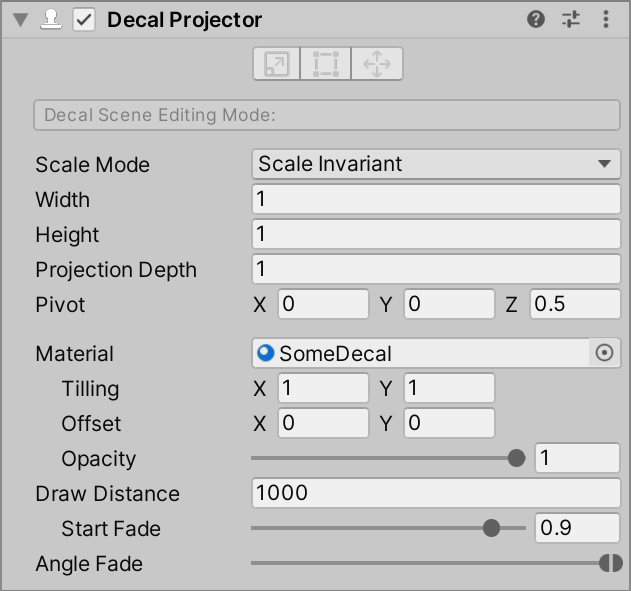The image size is (631, 591).
Task: Click the Draw Distance input field
Action: pos(436,493)
